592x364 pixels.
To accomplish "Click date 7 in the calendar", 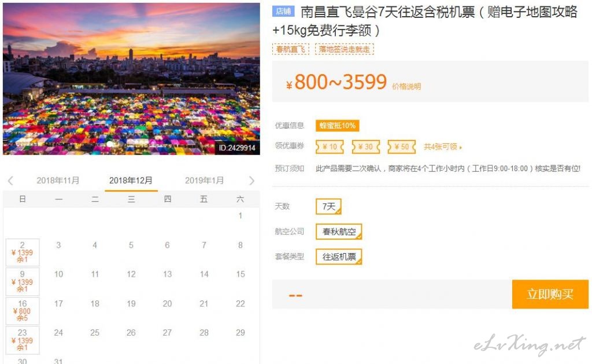I will [204, 245].
